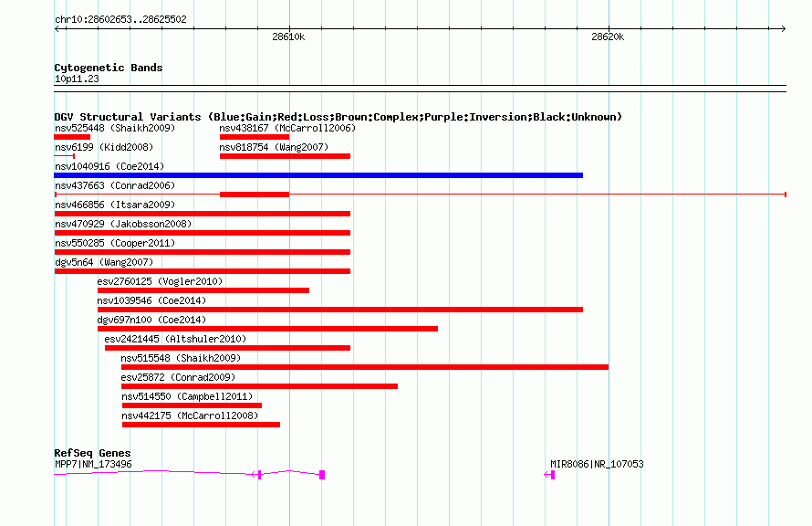Viewport: 812px width, 526px height.
Task: Click the red bar under esv2760125
Action: coord(203,290)
